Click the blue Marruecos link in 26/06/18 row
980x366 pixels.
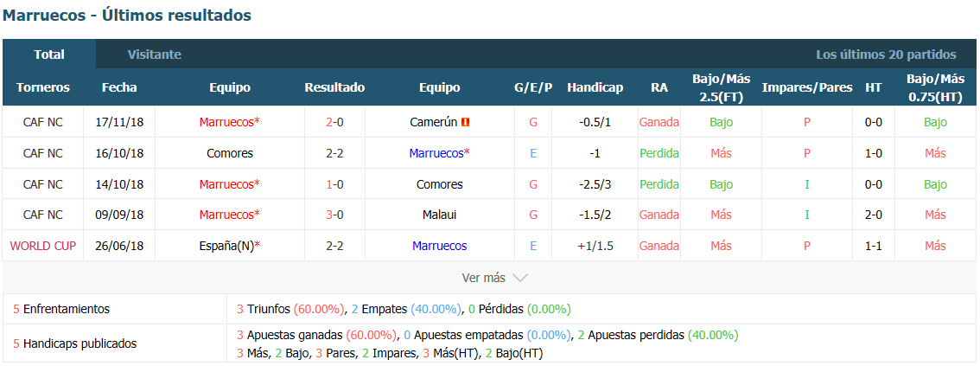point(439,246)
